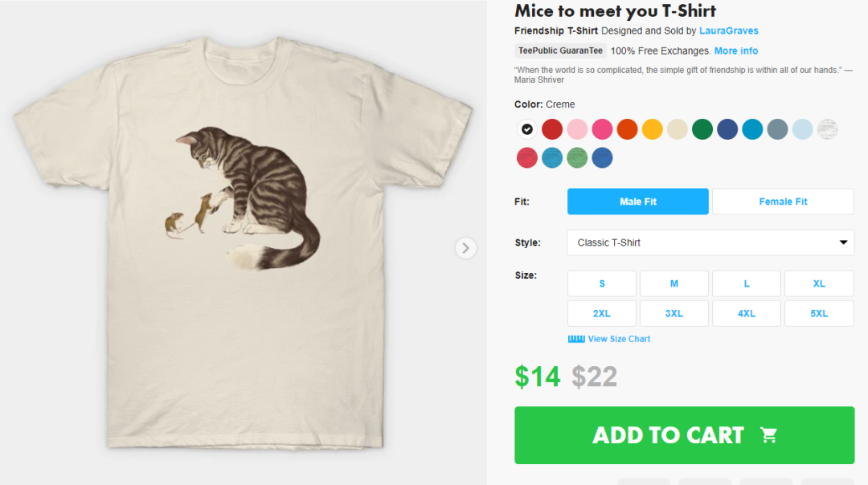
Task: Pick the heather green color swatch
Action: pos(577,157)
